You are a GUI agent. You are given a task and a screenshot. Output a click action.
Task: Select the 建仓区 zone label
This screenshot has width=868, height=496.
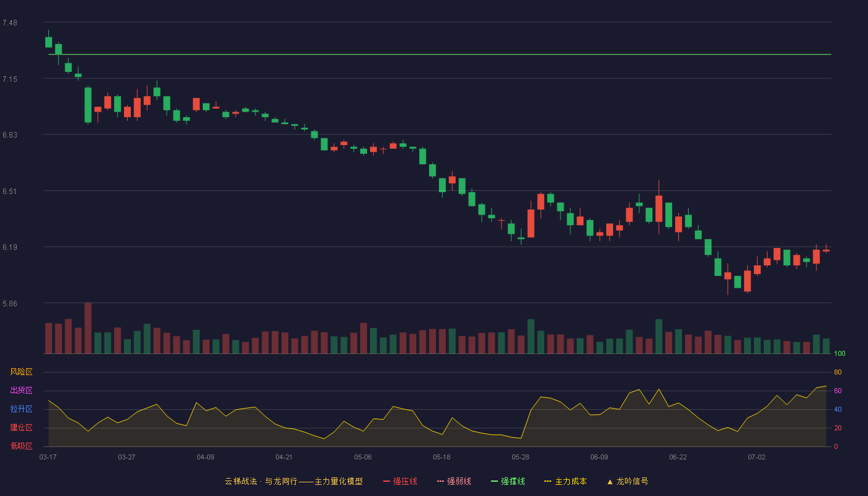coord(21,428)
